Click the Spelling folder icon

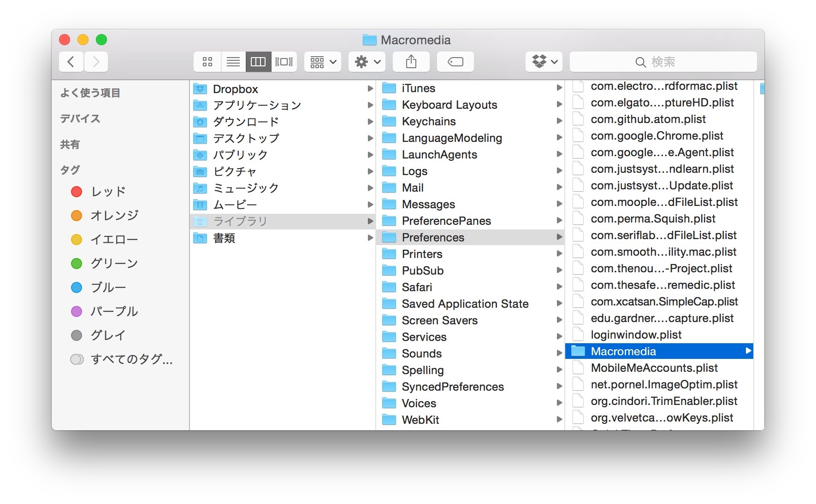[x=389, y=370]
